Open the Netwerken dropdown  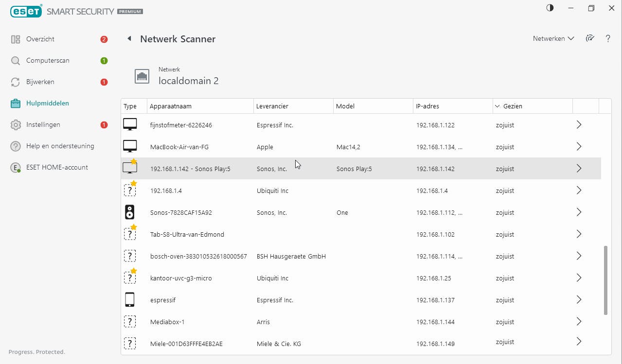(553, 38)
